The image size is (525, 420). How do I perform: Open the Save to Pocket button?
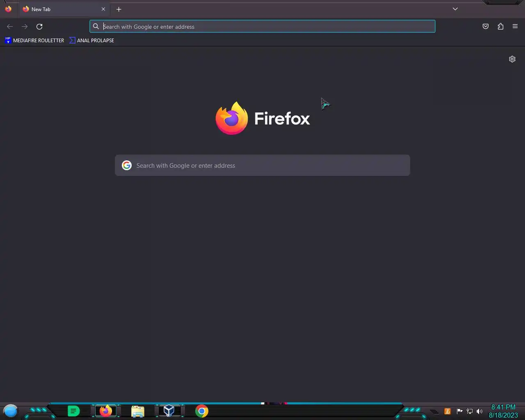[x=486, y=27]
